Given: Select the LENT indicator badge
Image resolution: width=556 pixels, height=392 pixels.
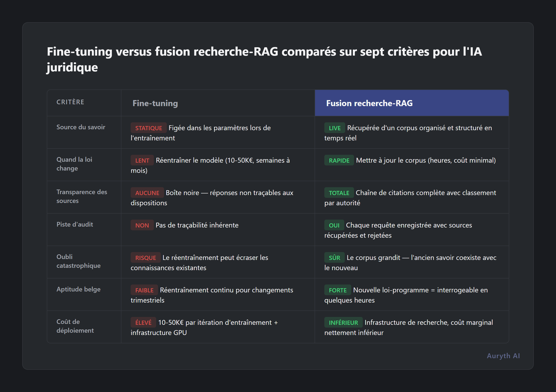Looking at the screenshot, I should click(x=142, y=160).
